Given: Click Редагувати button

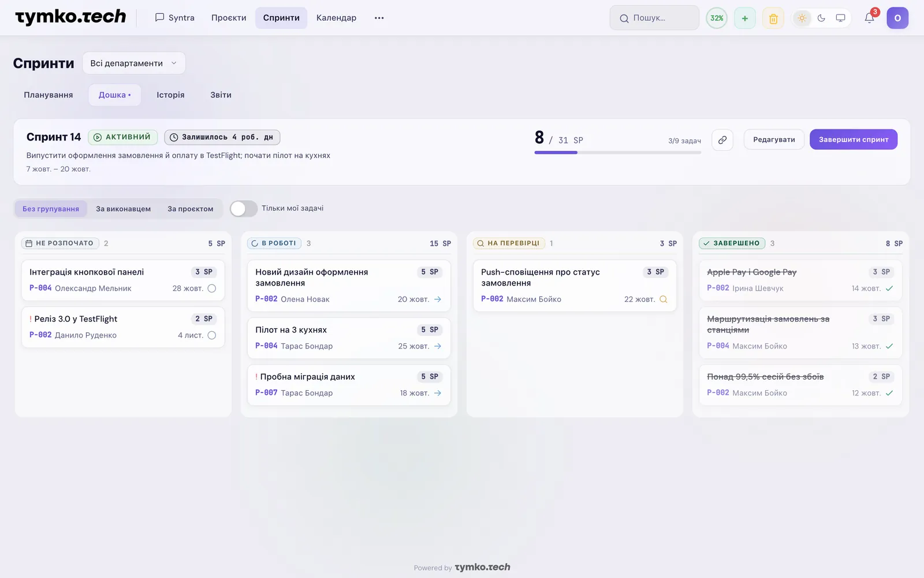Looking at the screenshot, I should [774, 139].
